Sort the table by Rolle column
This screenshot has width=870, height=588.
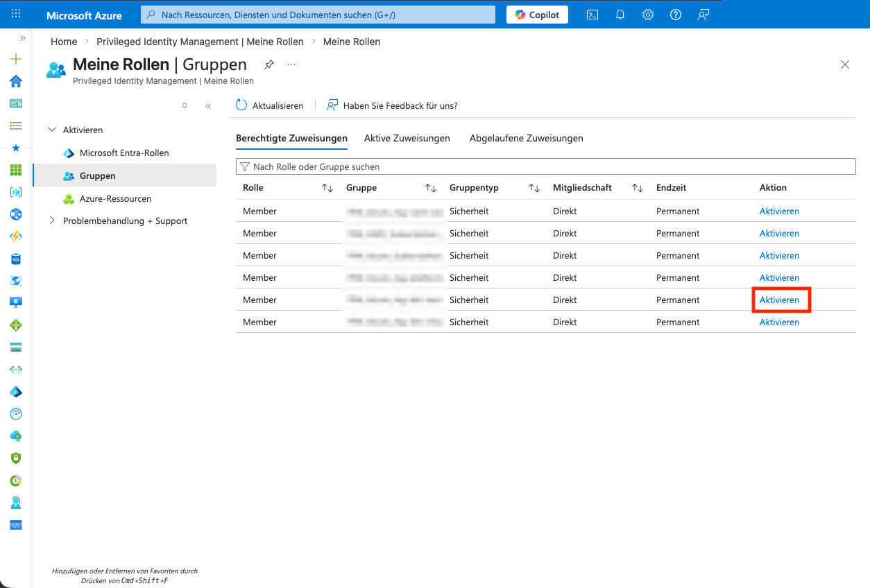coord(327,188)
